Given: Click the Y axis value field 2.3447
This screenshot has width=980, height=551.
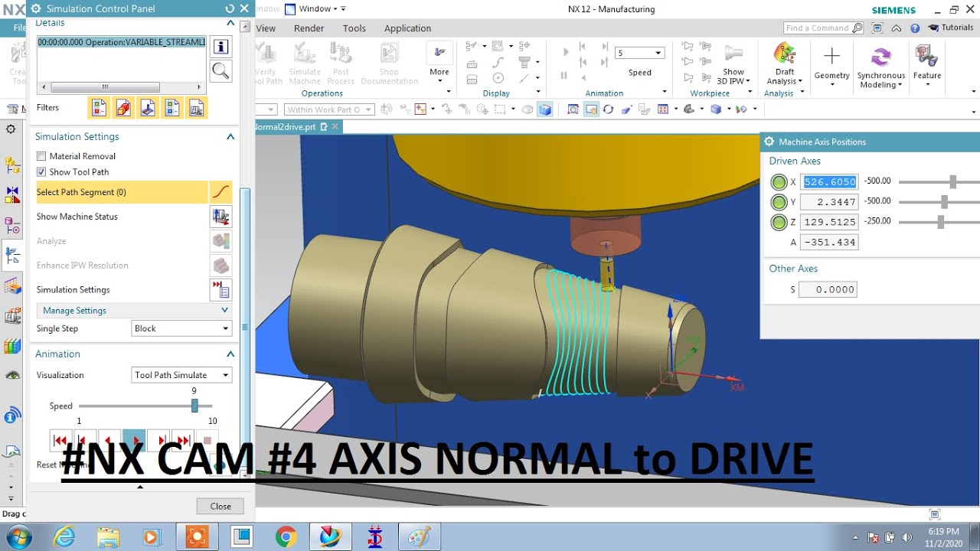Looking at the screenshot, I should click(829, 203).
